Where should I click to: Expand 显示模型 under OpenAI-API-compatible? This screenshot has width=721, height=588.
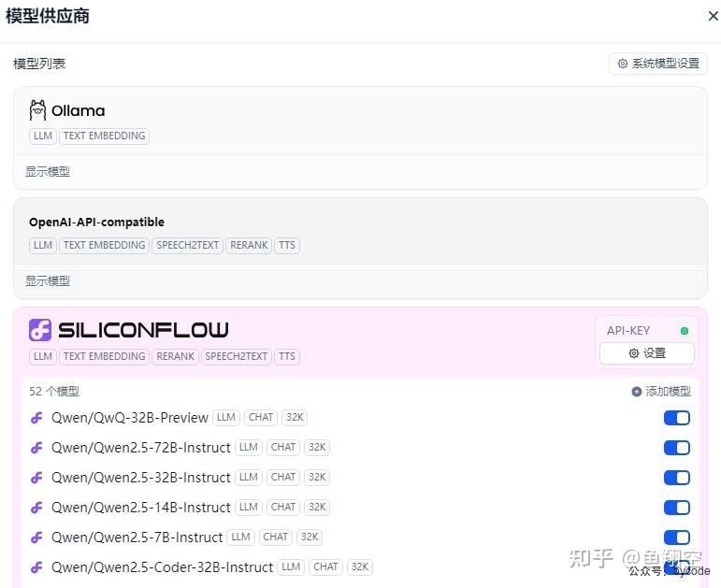[x=48, y=280]
